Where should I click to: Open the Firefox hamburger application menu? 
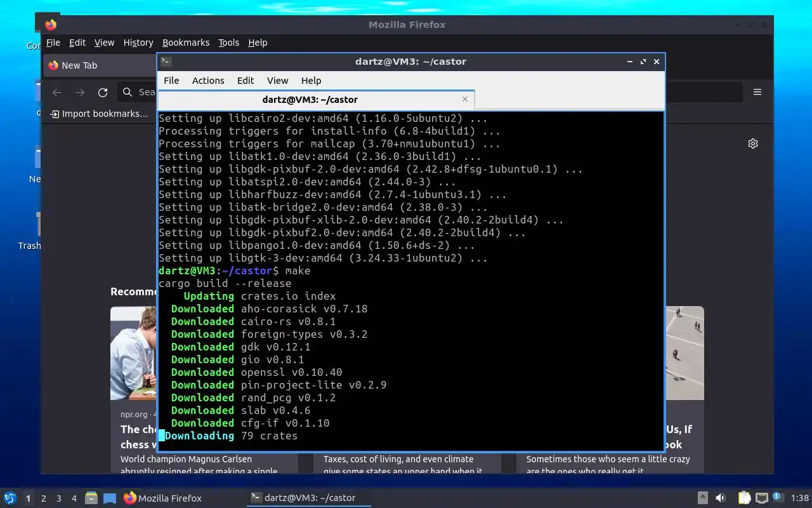[x=757, y=92]
